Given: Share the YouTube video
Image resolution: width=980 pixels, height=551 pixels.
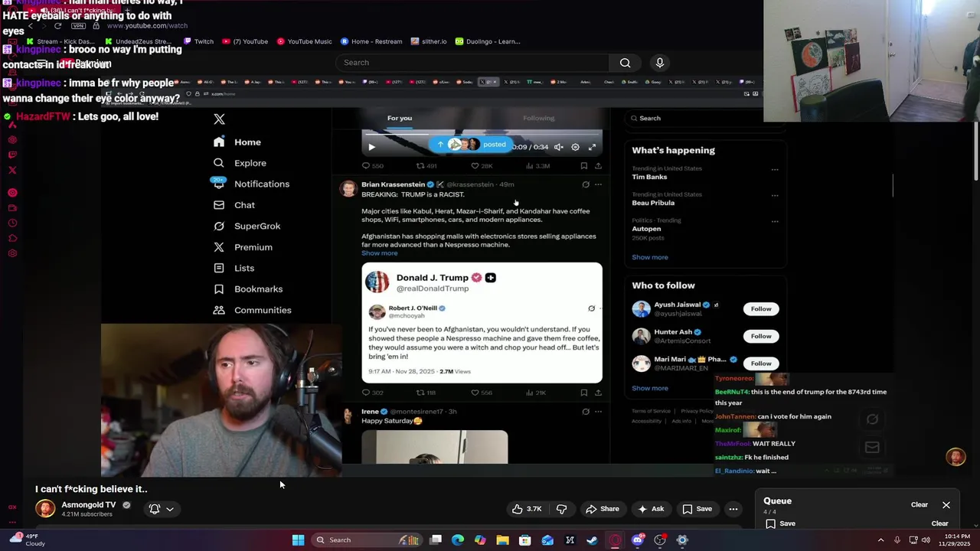Looking at the screenshot, I should 602,509.
